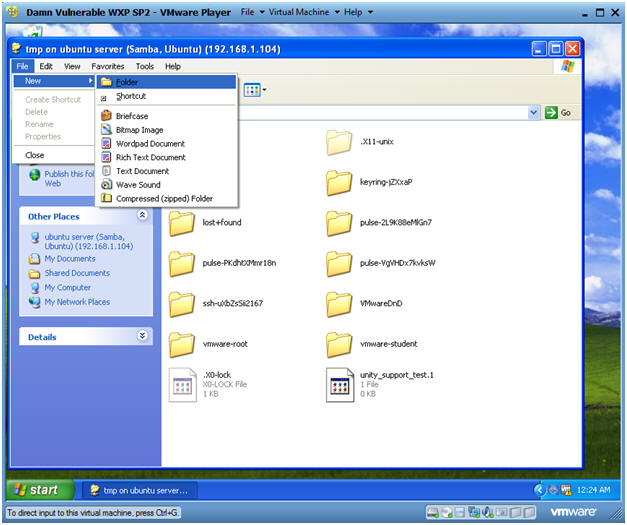Click the VMware status bar sound icon

487,512
